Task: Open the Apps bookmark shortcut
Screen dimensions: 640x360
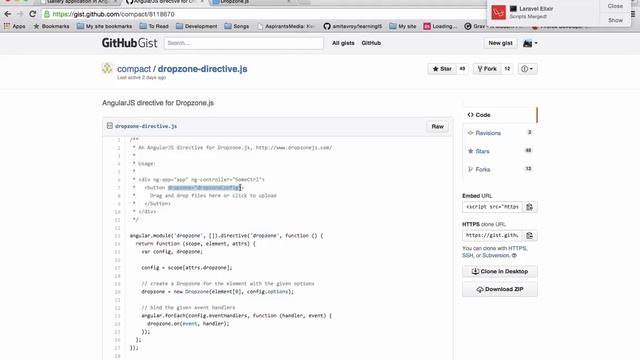Action: [14, 26]
